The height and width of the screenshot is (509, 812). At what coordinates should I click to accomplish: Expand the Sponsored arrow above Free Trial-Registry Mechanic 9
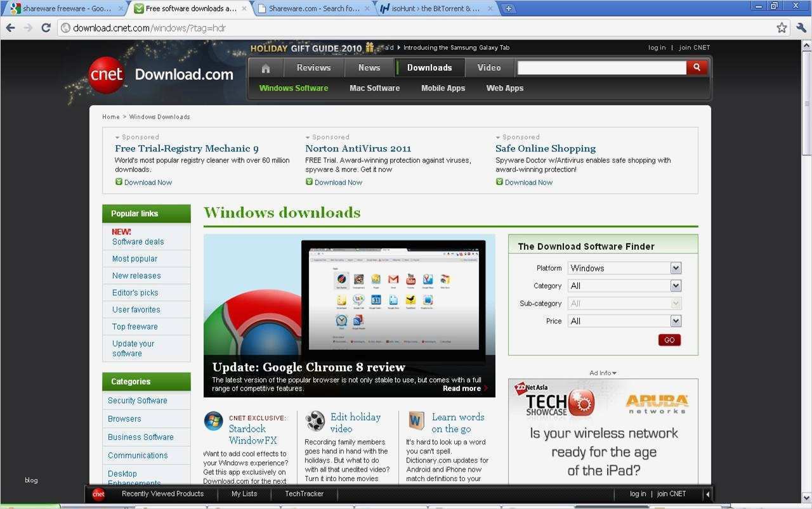click(117, 138)
